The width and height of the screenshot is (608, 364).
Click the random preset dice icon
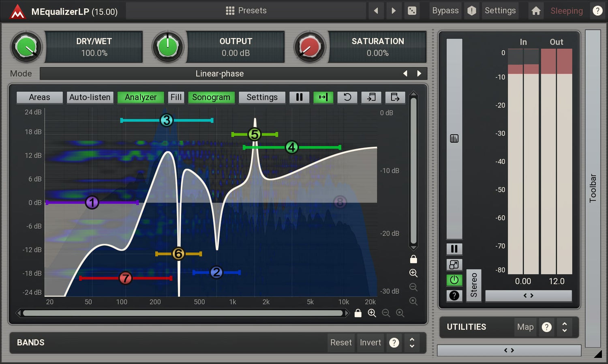pos(412,11)
